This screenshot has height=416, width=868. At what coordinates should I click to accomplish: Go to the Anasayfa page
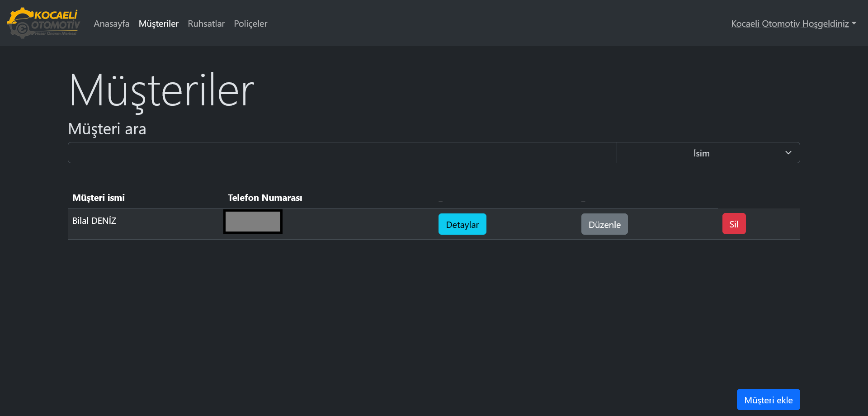click(x=111, y=24)
